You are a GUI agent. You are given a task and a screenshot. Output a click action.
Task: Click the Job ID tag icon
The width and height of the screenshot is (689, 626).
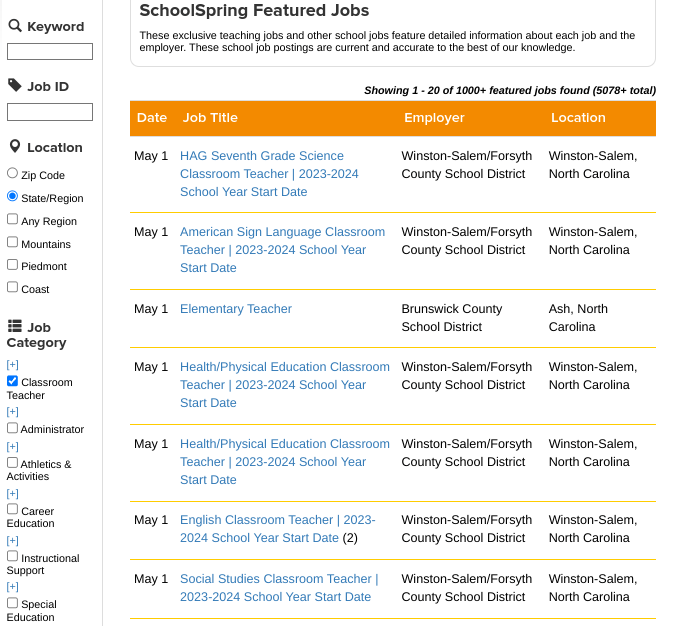14,86
